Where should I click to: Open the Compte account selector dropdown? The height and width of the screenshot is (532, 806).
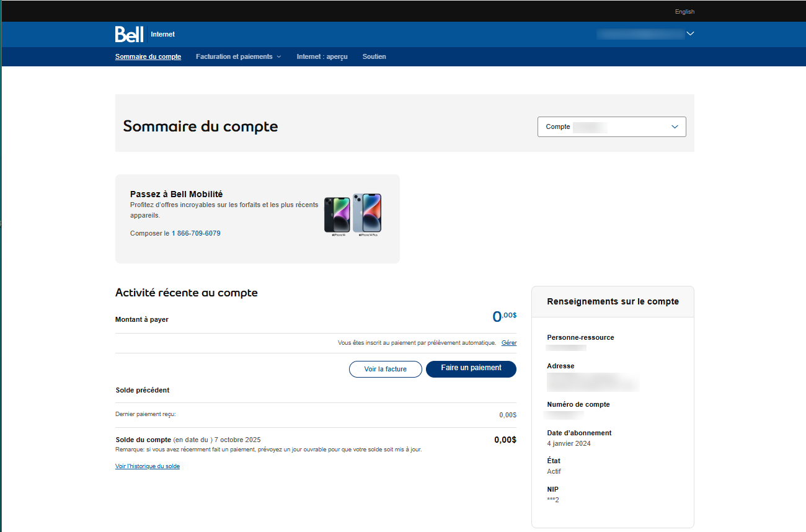pyautogui.click(x=611, y=126)
